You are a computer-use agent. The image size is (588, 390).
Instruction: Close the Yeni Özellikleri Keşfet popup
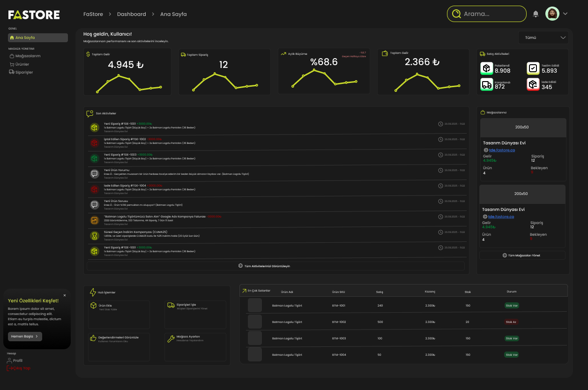[x=65, y=295]
